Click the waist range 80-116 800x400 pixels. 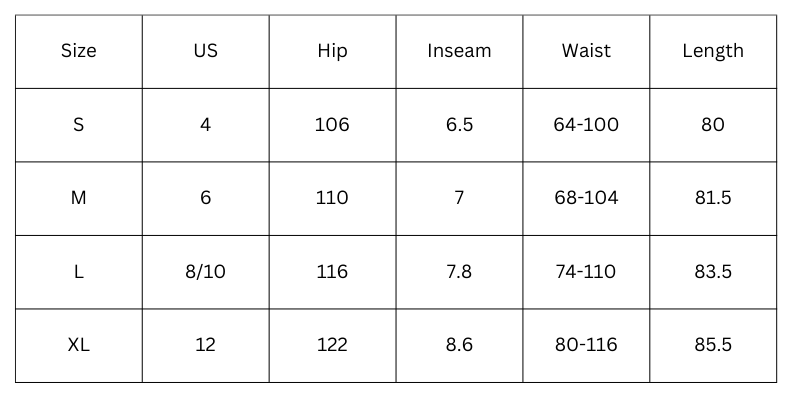[x=586, y=345]
